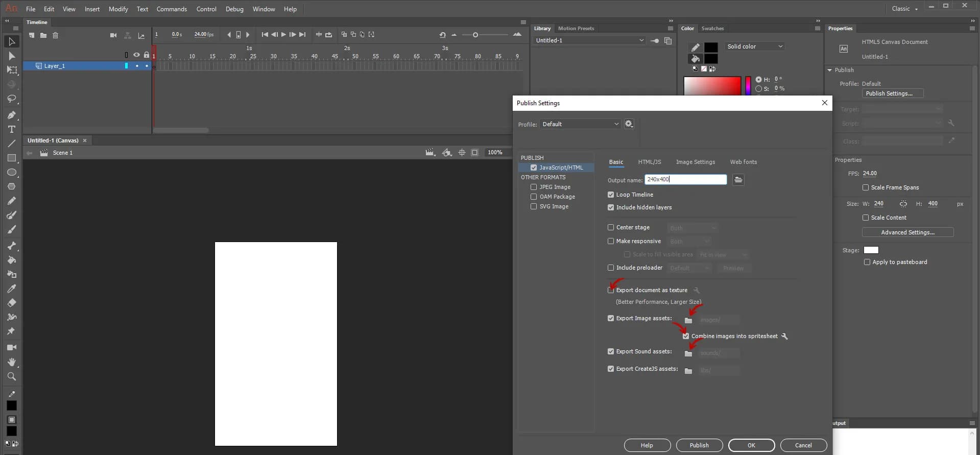Browse folder for Export Image assets
Image resolution: width=980 pixels, height=455 pixels.
[x=688, y=320]
